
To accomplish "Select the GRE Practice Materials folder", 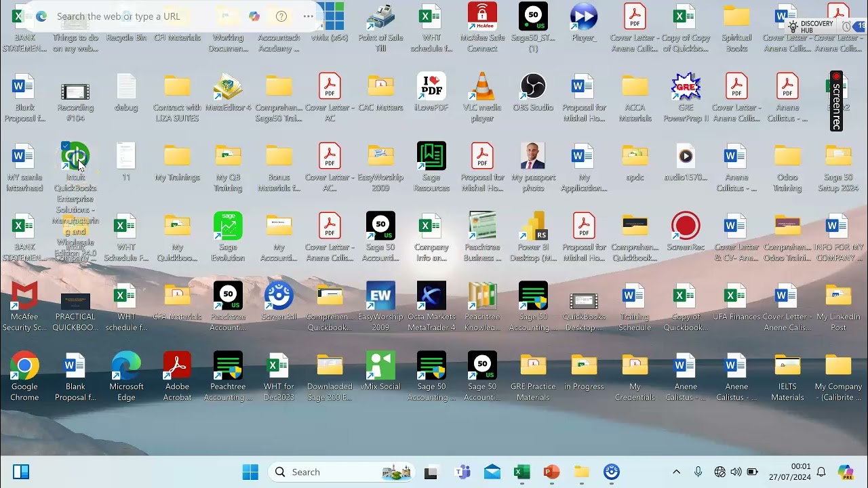I will pyautogui.click(x=533, y=377).
